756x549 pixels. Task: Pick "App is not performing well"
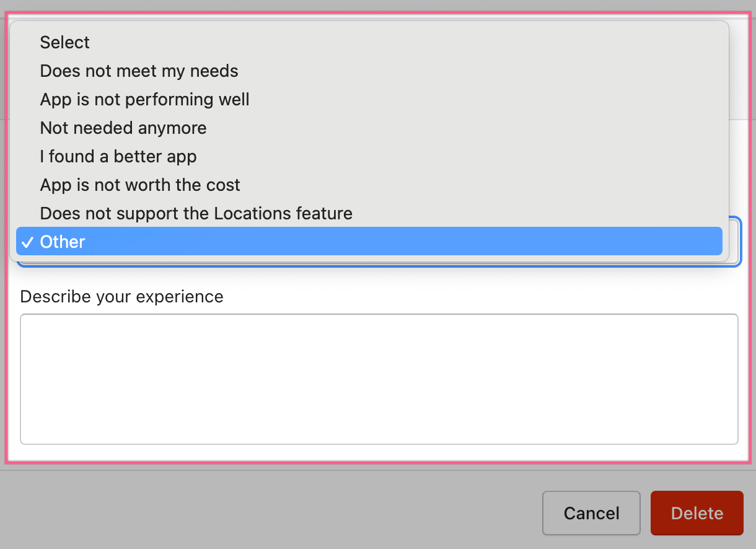(144, 100)
